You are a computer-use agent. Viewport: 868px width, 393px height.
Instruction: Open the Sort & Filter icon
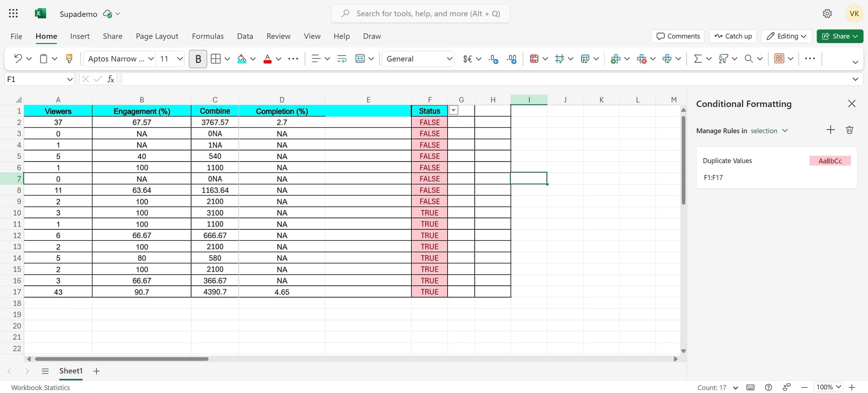pyautogui.click(x=724, y=59)
